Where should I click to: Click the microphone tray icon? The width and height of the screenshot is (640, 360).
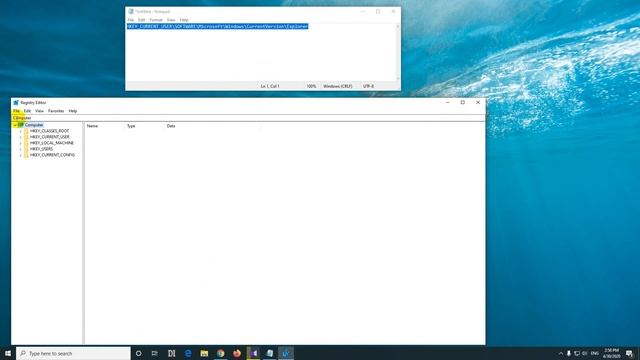569,353
